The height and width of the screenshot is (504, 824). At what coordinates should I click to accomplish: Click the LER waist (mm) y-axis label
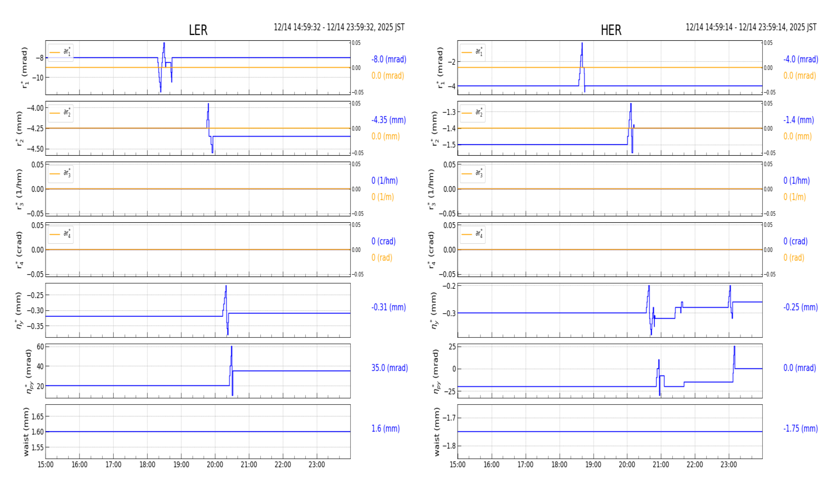click(x=27, y=432)
